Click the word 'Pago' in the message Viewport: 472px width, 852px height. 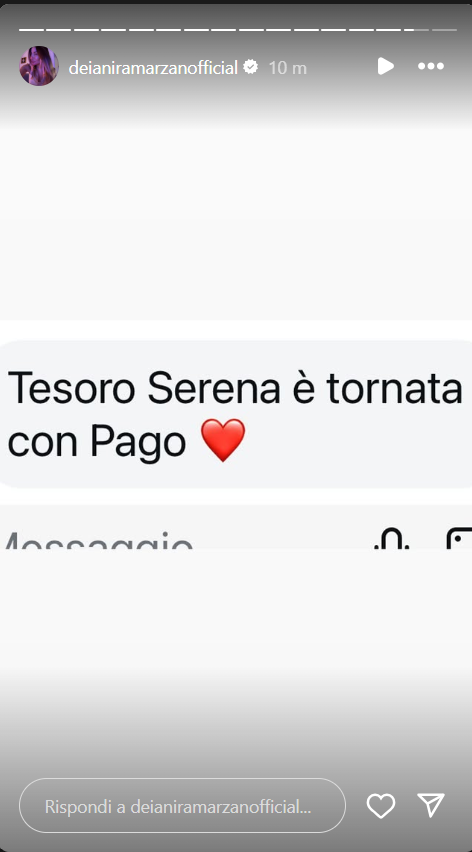138,441
